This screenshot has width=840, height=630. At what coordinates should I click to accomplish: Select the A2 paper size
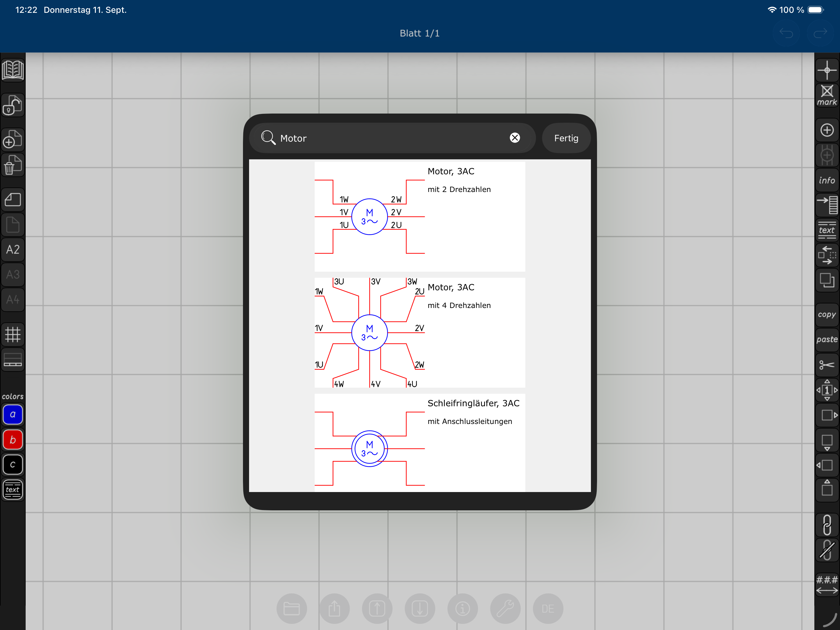[x=13, y=249]
